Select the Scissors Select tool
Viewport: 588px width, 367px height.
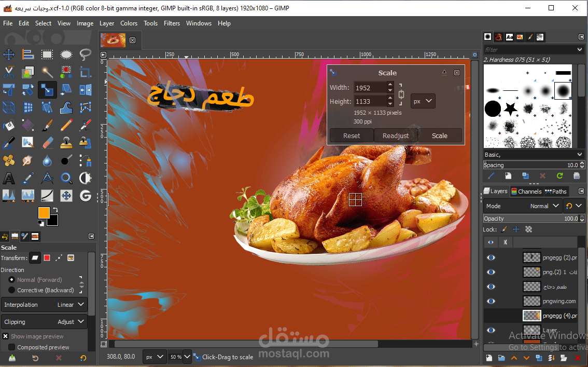click(9, 72)
